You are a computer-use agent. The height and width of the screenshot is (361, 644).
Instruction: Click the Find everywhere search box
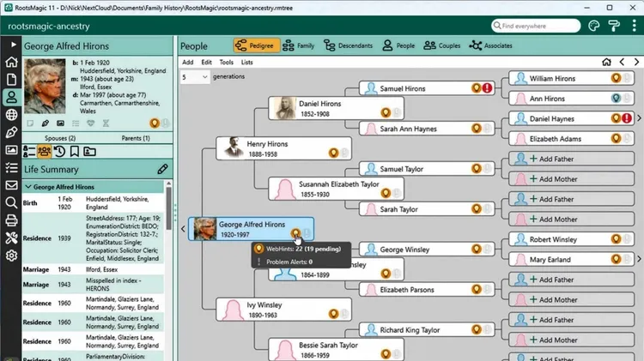tap(538, 26)
